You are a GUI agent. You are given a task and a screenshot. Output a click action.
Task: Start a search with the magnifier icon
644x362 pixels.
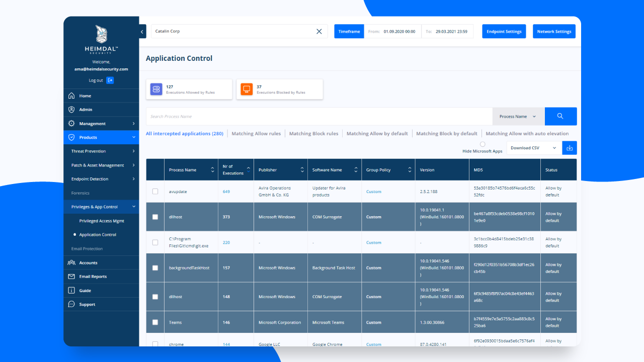click(560, 116)
